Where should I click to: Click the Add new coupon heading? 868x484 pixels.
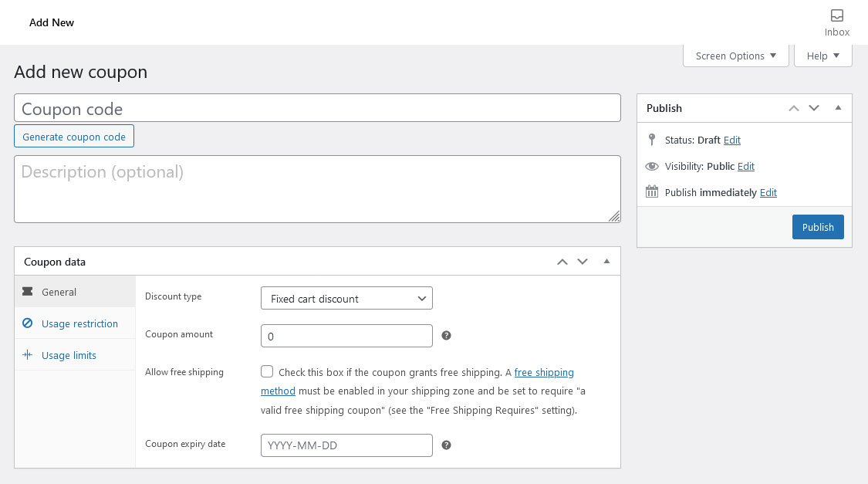[81, 72]
